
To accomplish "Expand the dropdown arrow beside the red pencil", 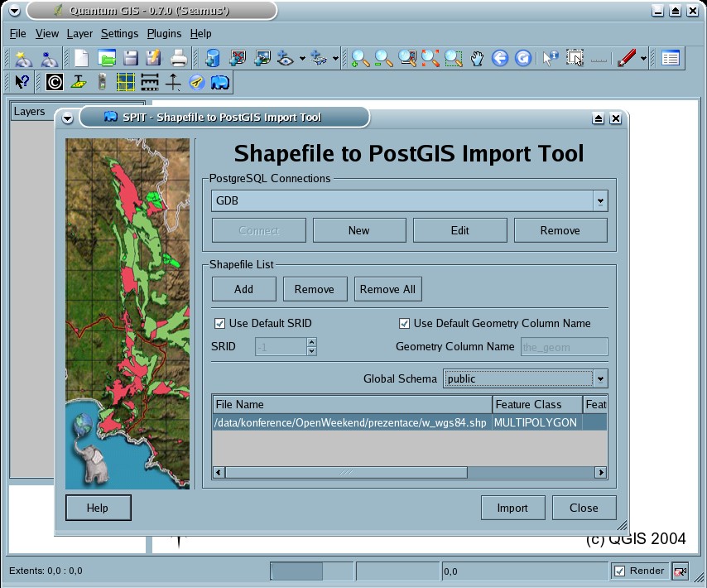I will [x=643, y=58].
